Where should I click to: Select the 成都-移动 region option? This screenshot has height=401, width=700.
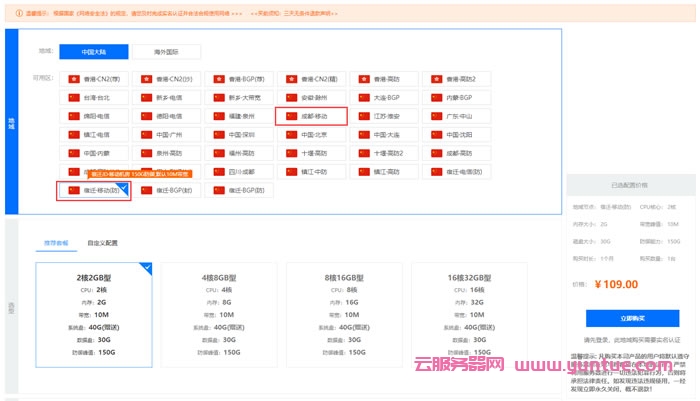tap(311, 116)
